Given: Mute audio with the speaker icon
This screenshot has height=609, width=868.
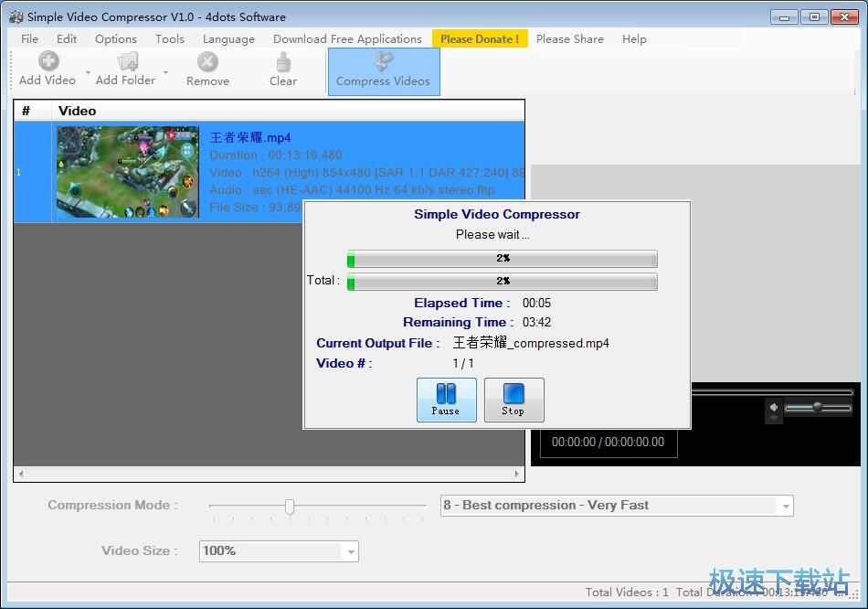Looking at the screenshot, I should (x=774, y=408).
